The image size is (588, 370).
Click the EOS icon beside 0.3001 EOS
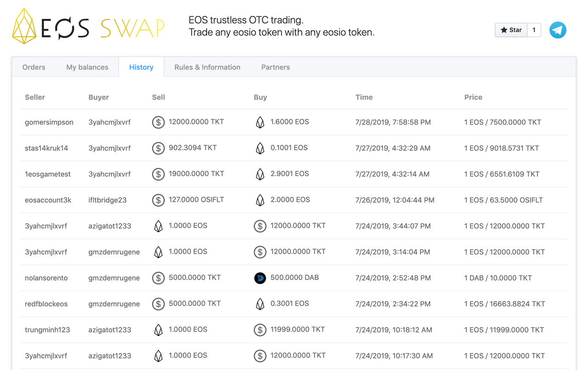click(x=260, y=304)
